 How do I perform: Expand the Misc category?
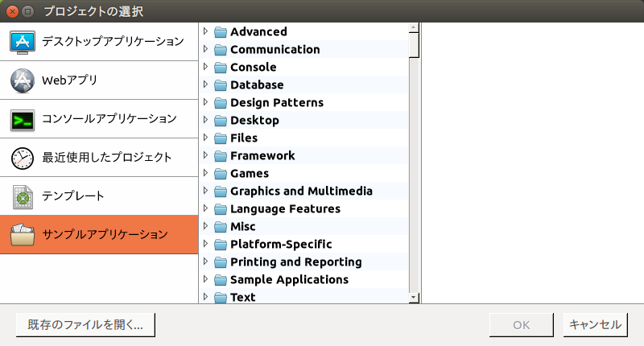(x=206, y=226)
